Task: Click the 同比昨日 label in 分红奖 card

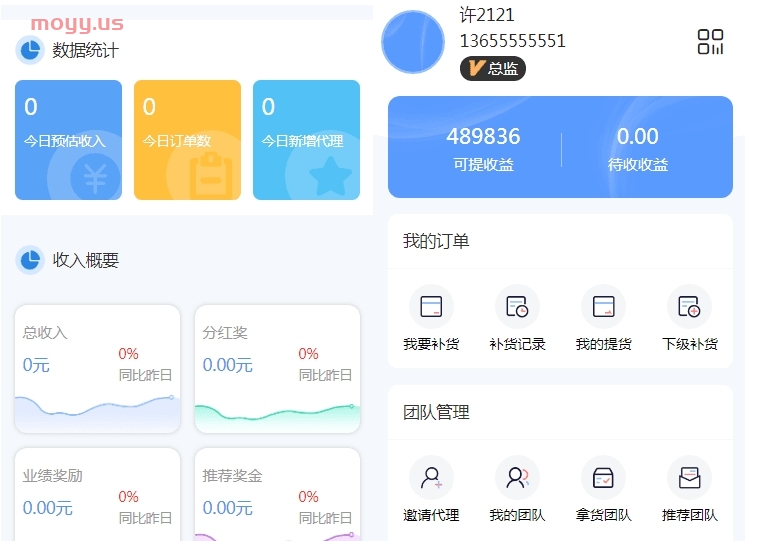Action: (x=325, y=375)
